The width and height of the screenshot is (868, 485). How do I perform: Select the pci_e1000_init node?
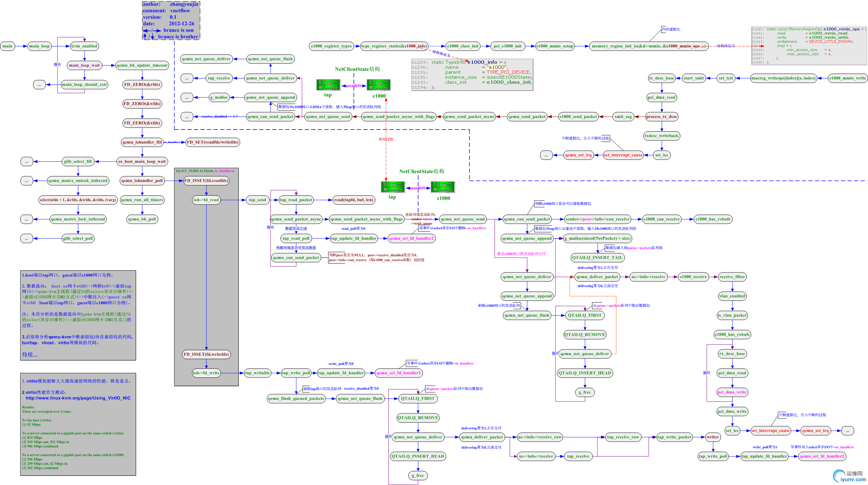tap(507, 46)
